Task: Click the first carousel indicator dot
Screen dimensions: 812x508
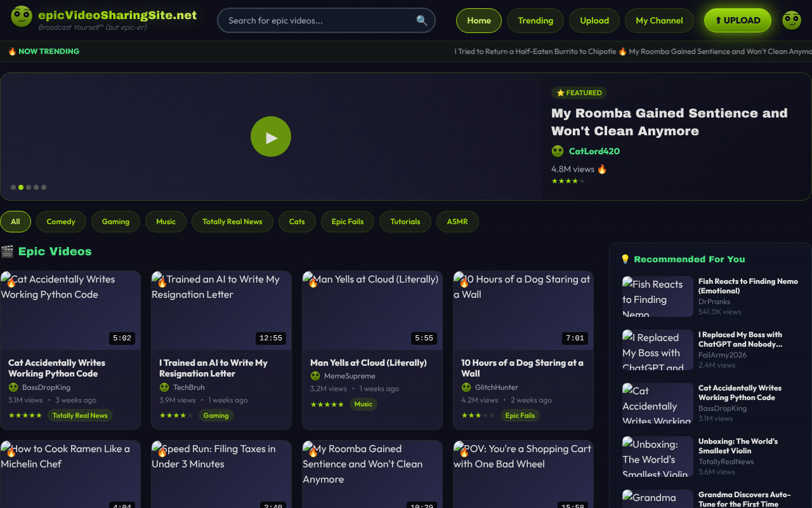Action: coord(13,187)
